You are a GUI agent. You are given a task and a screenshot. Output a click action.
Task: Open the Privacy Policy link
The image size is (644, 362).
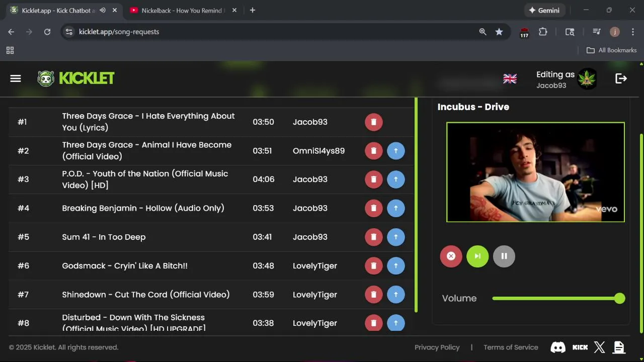(437, 347)
